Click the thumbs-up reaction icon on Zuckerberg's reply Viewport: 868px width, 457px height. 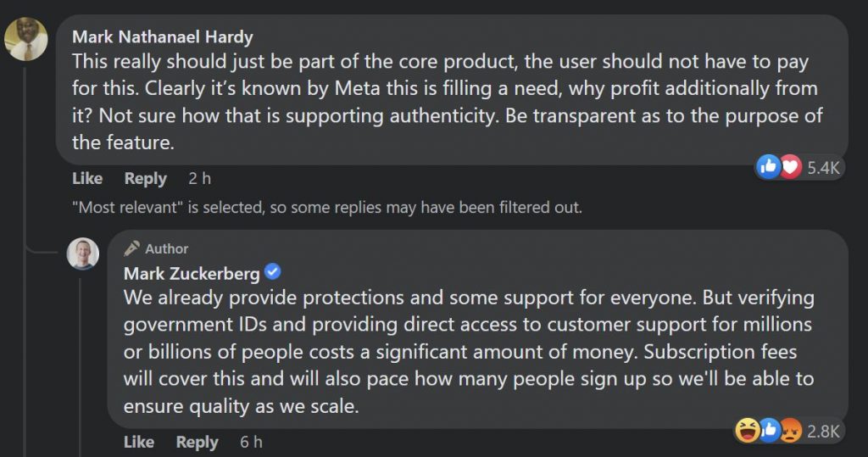coord(769,432)
